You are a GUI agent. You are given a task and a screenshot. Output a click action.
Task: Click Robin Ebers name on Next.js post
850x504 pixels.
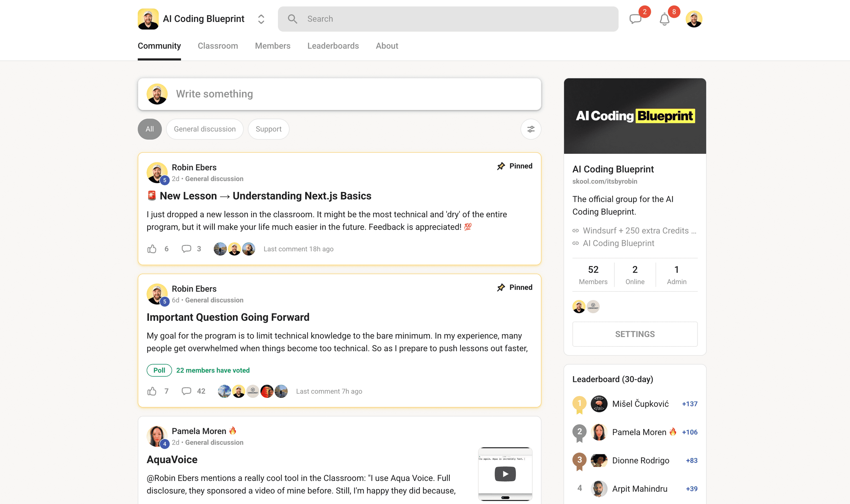coord(194,167)
